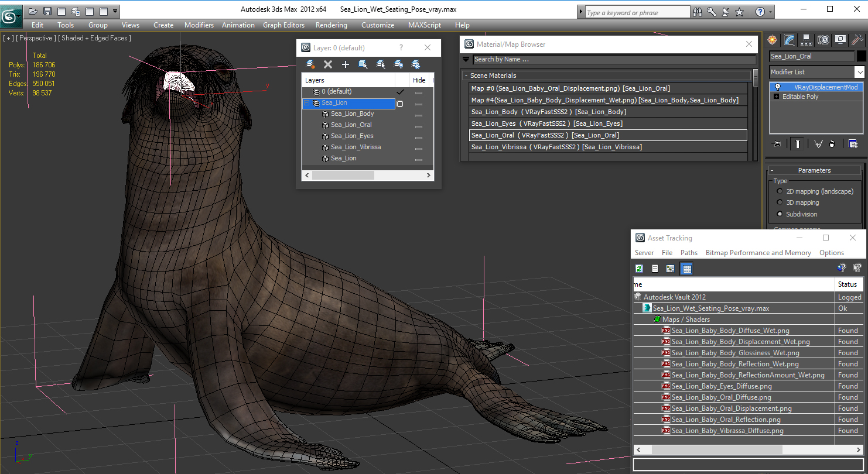The image size is (868, 474).
Task: Open the Graph Editors menu
Action: 283,25
